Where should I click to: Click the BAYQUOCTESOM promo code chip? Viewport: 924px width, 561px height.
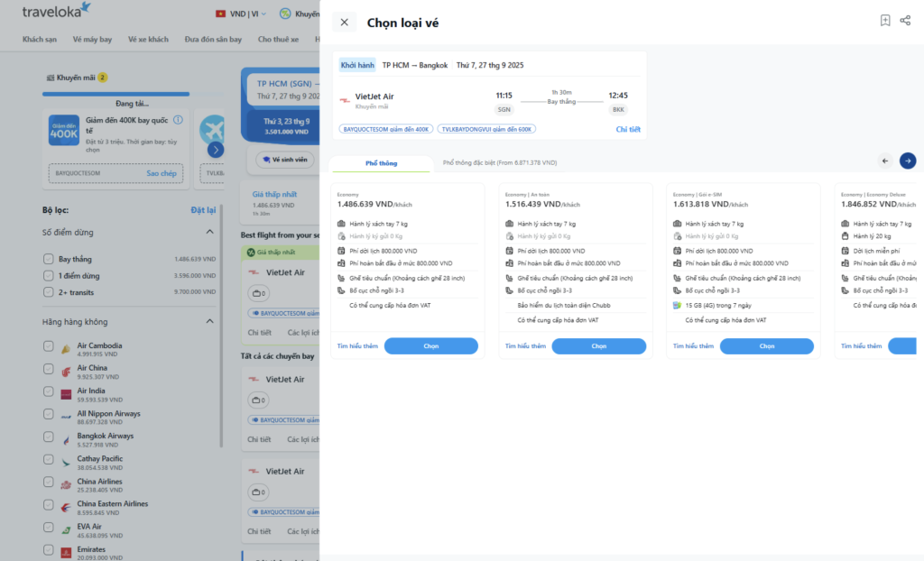tap(386, 129)
